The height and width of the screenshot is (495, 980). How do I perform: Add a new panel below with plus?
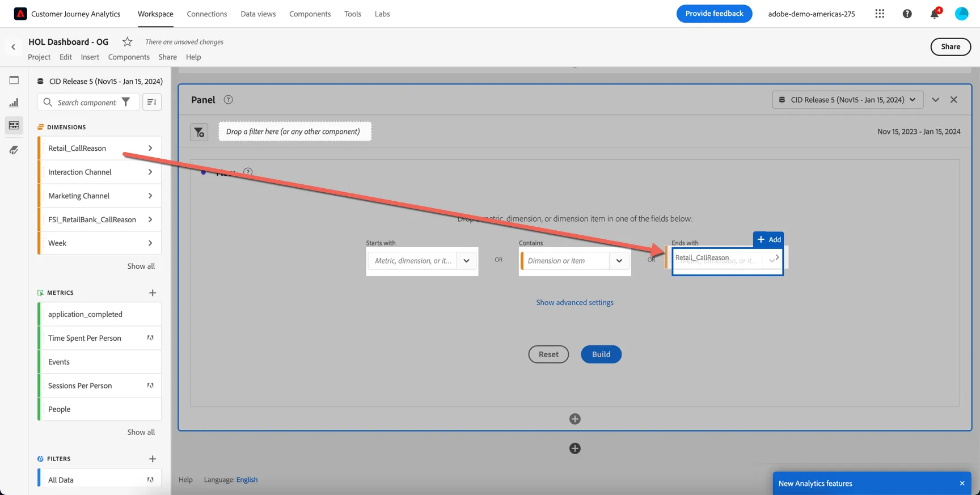(x=575, y=449)
